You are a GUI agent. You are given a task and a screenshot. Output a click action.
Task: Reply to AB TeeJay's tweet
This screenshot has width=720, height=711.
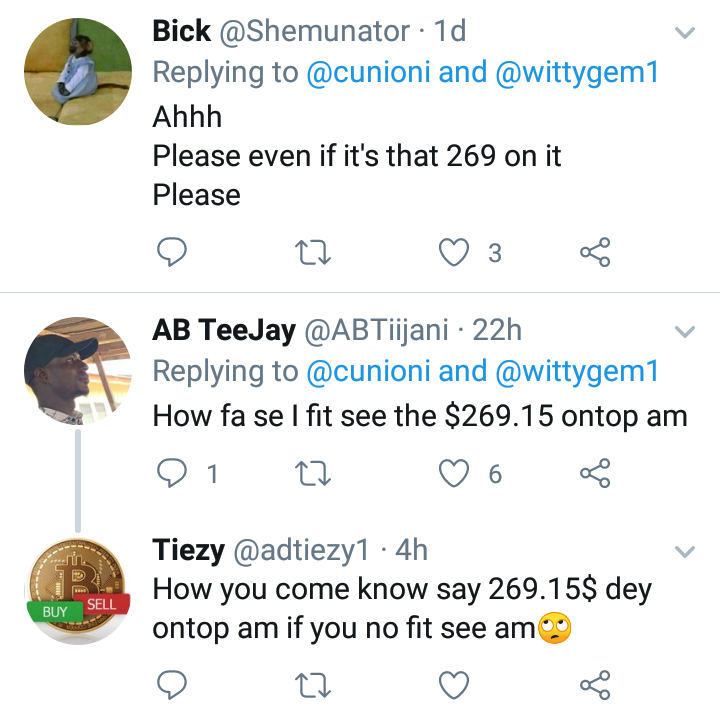coord(171,474)
